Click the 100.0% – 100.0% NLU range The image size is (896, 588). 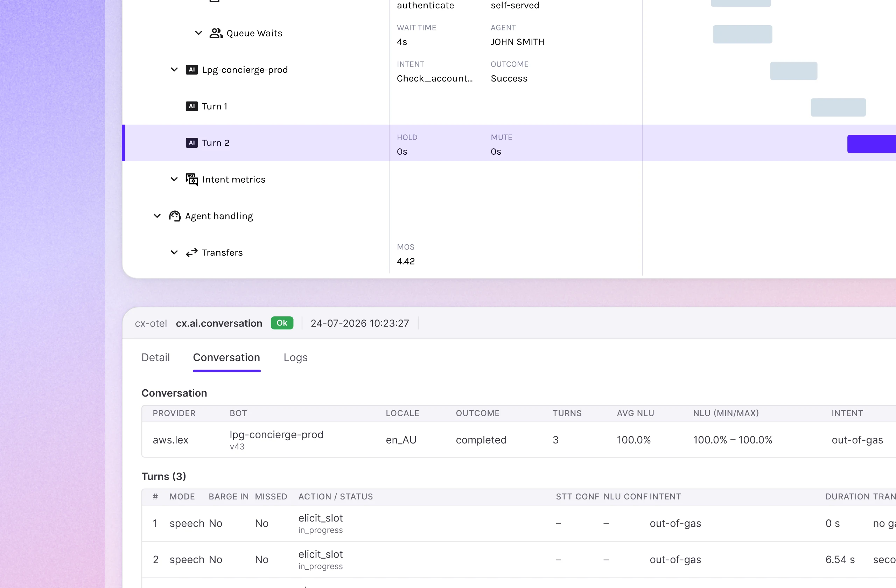click(x=732, y=440)
